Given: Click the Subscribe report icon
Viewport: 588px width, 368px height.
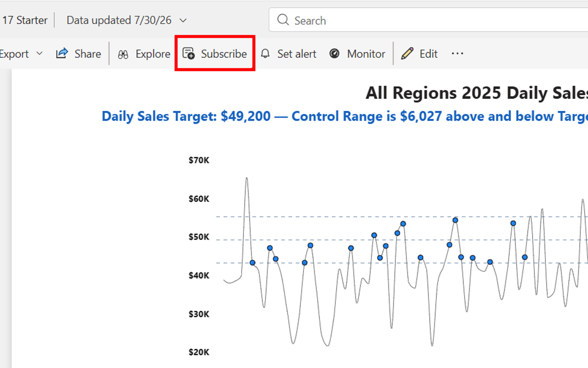Looking at the screenshot, I should (x=189, y=53).
